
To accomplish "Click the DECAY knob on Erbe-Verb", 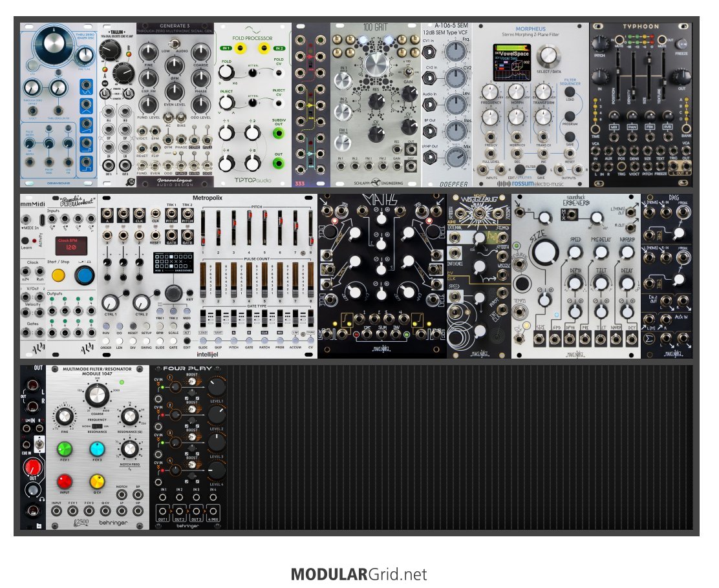I will (627, 283).
